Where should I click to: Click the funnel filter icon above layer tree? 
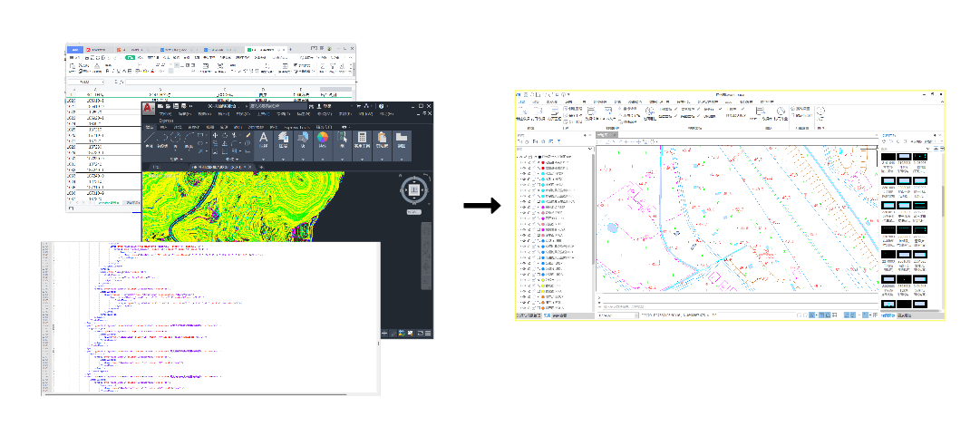[558, 141]
